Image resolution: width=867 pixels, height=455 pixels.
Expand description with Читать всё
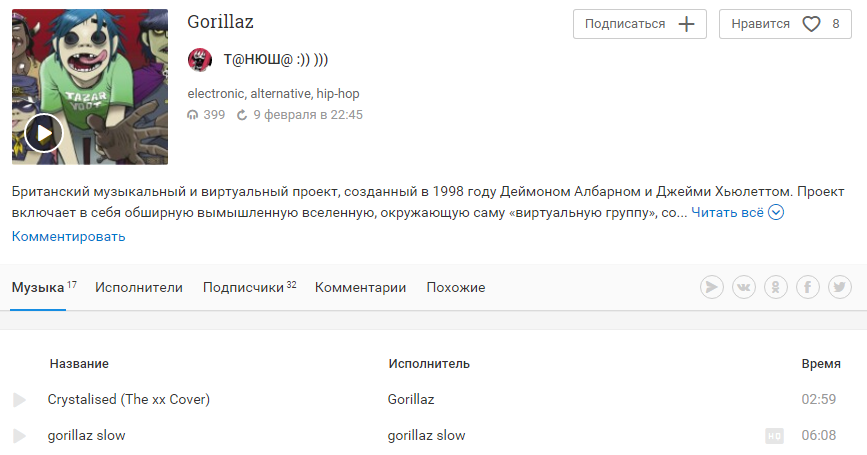point(727,212)
